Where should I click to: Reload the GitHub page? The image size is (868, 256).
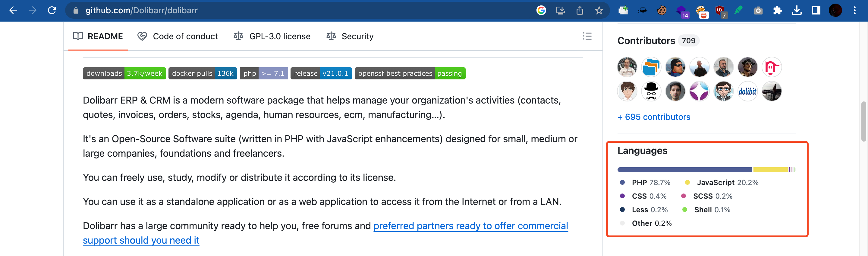(x=52, y=11)
